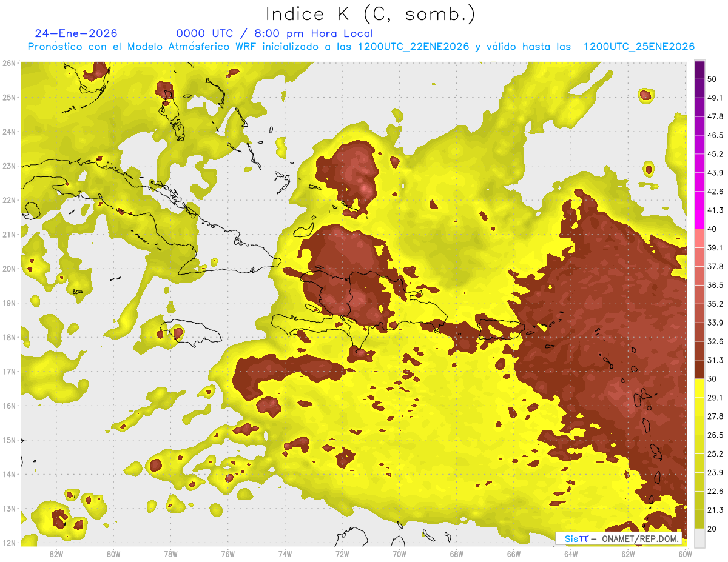Click the color bar value 21.3
Image resolution: width=728 pixels, height=562 pixels.
(x=715, y=510)
